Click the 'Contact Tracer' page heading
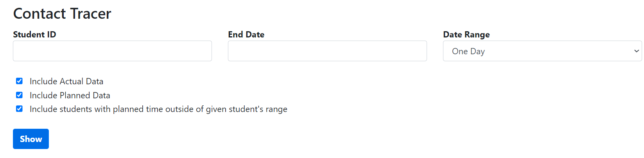 pos(62,14)
